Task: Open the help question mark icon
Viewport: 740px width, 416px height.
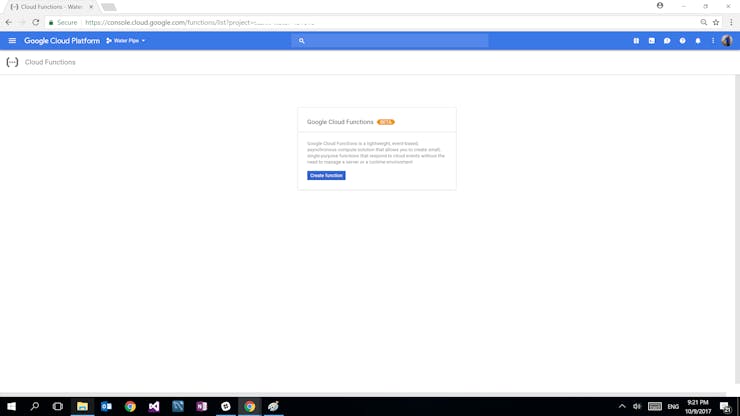Action: (x=682, y=41)
